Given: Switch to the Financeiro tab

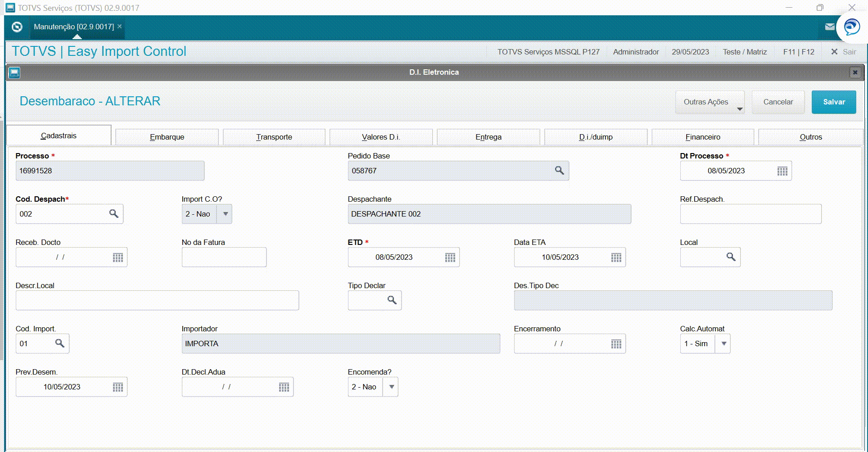Looking at the screenshot, I should [x=703, y=137].
